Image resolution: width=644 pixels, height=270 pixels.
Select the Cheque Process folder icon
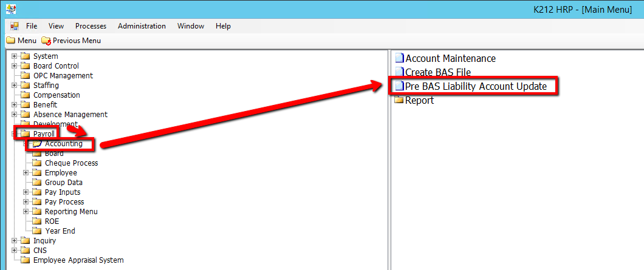click(x=37, y=163)
